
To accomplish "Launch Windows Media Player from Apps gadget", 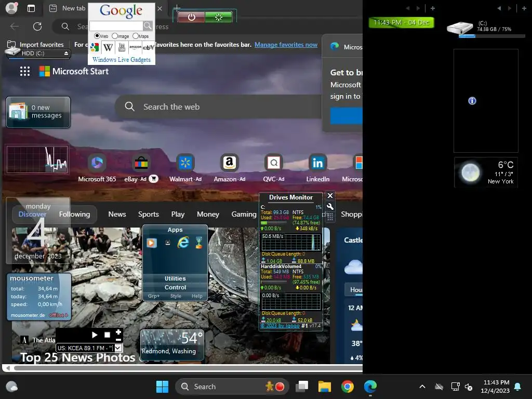I will click(152, 243).
